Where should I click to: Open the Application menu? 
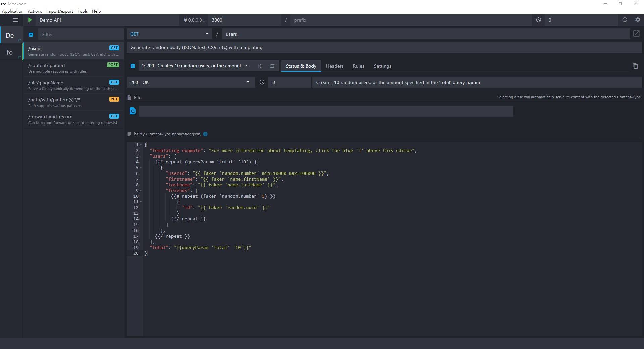coord(13,11)
